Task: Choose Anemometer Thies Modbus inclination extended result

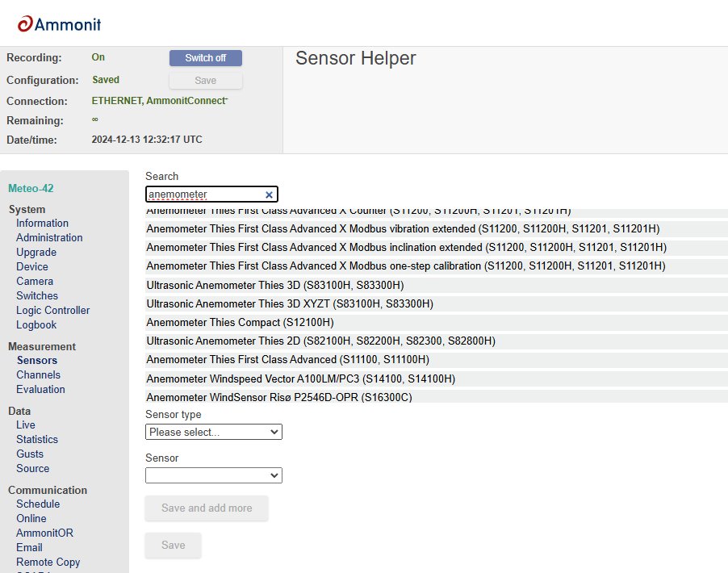Action: 437,248
